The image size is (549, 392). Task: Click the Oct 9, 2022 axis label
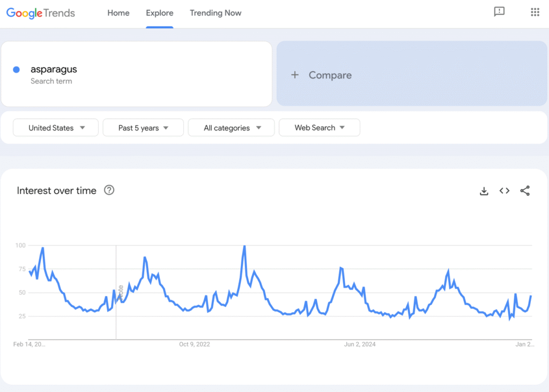click(x=194, y=344)
